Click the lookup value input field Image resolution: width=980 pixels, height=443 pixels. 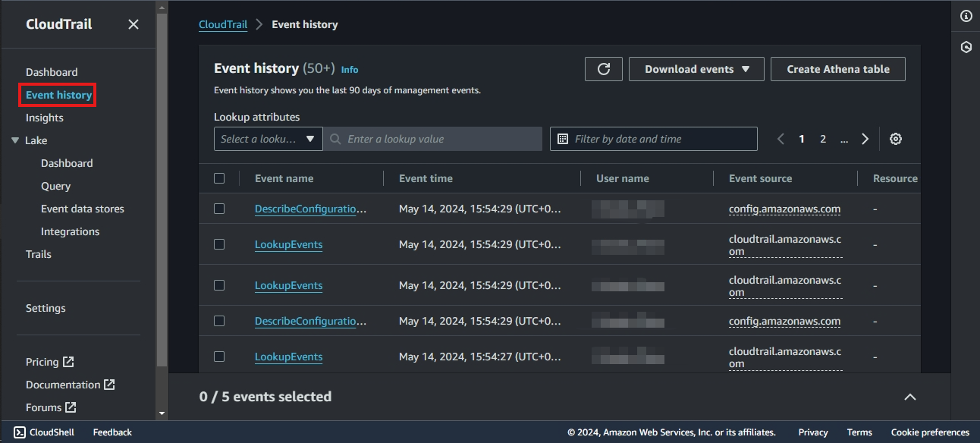[x=433, y=139]
